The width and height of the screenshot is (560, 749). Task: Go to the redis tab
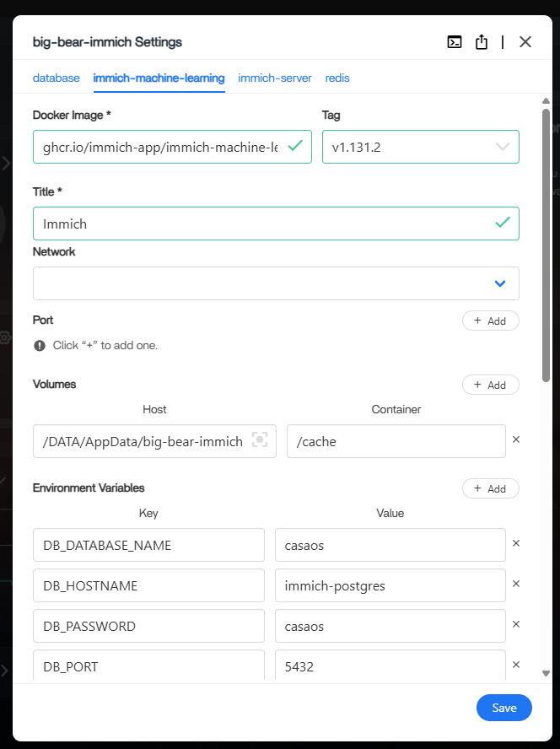337,78
